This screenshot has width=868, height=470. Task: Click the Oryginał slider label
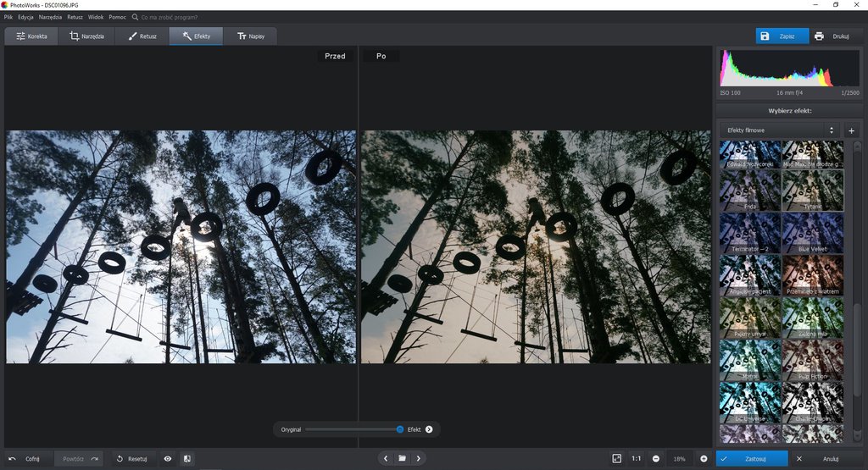(x=291, y=429)
